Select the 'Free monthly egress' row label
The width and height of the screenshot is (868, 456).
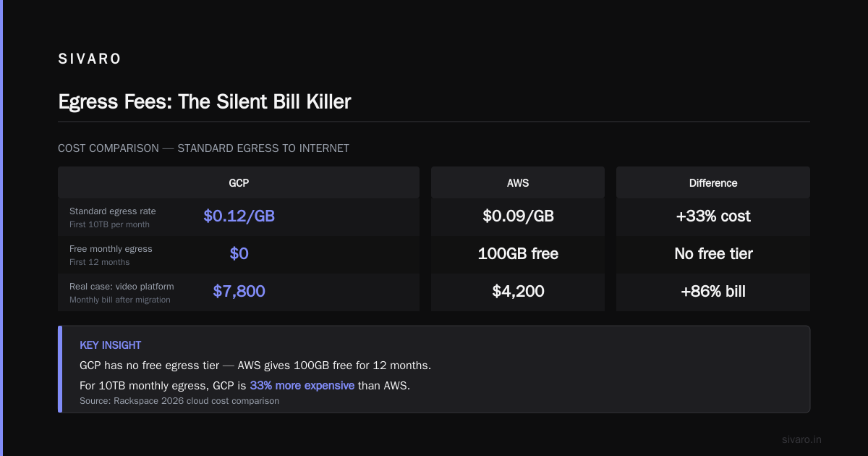click(x=111, y=249)
